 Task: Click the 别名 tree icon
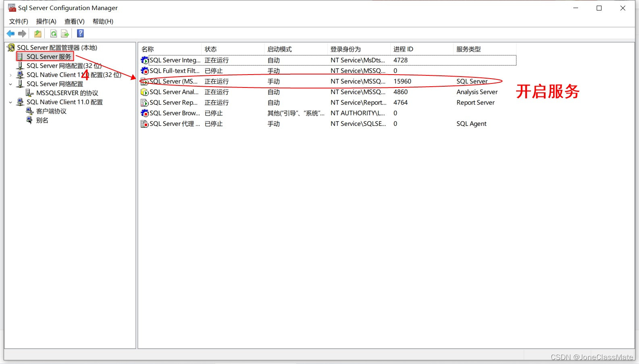pos(30,120)
